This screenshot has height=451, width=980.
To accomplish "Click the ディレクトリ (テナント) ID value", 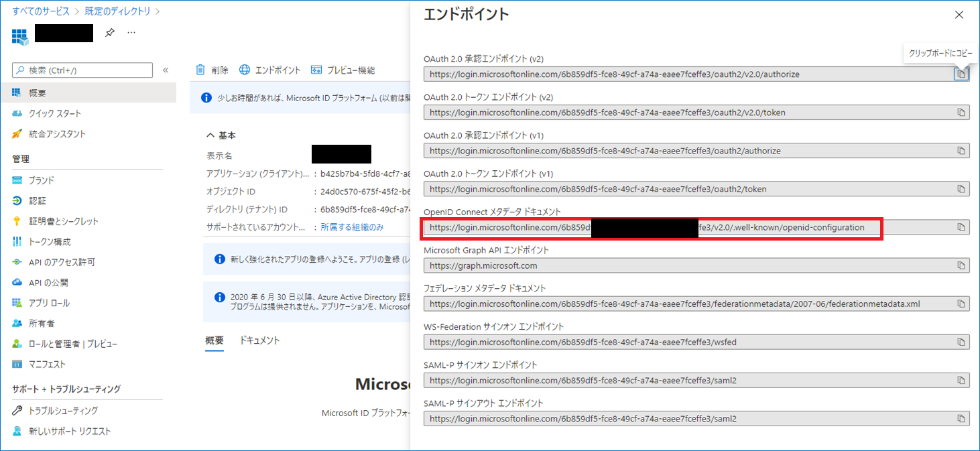I will (x=365, y=210).
